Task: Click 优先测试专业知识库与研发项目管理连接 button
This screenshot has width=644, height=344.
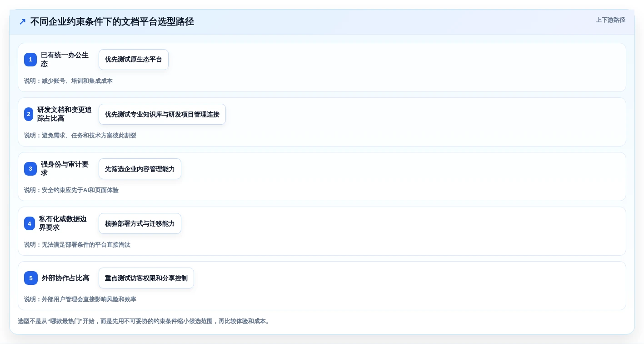Action: (x=162, y=114)
